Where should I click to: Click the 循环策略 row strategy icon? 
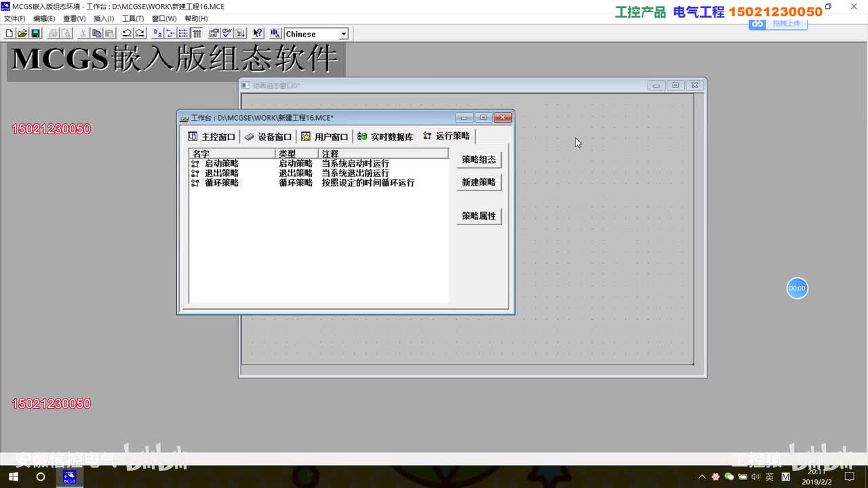195,182
